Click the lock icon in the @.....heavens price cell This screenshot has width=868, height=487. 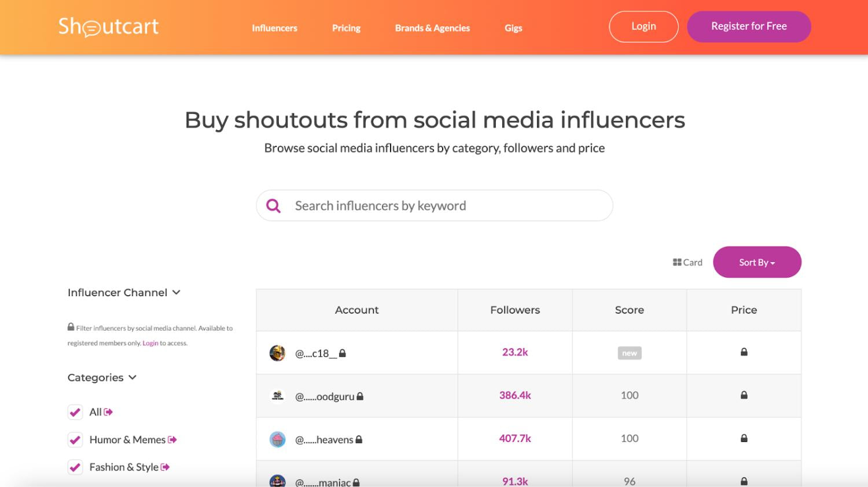pyautogui.click(x=744, y=438)
